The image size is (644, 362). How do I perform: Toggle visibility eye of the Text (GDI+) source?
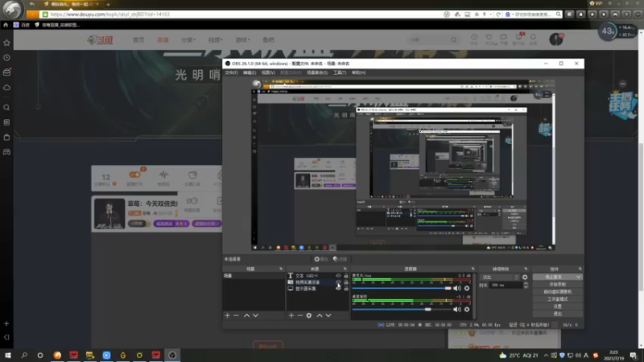tap(338, 276)
